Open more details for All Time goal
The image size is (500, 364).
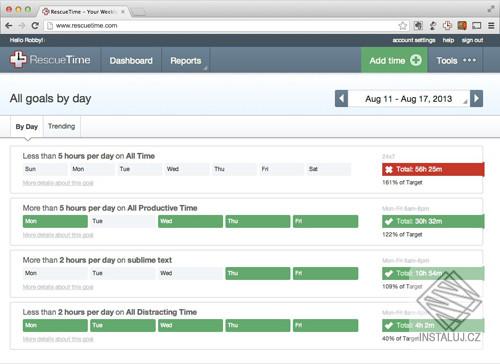tap(58, 183)
